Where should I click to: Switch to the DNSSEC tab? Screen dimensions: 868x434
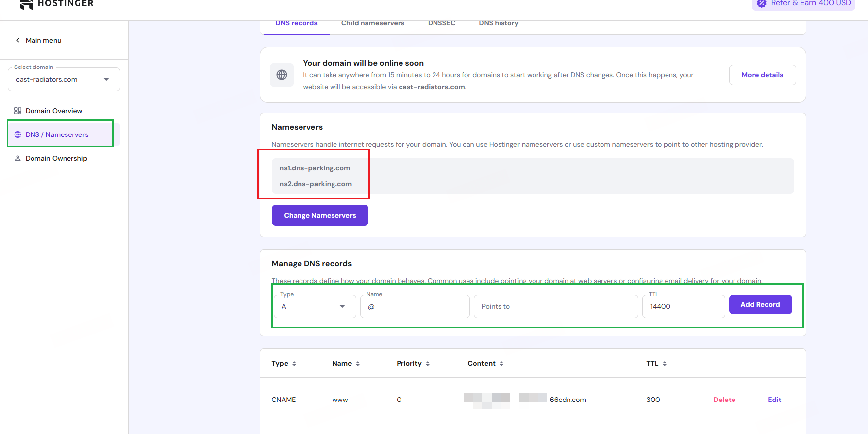click(441, 23)
